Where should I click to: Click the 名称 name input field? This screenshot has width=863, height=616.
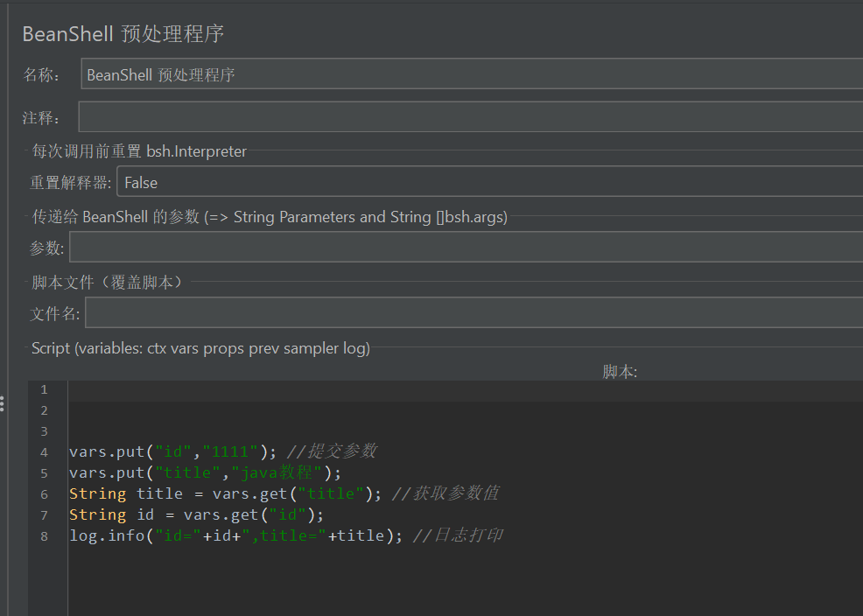point(472,73)
